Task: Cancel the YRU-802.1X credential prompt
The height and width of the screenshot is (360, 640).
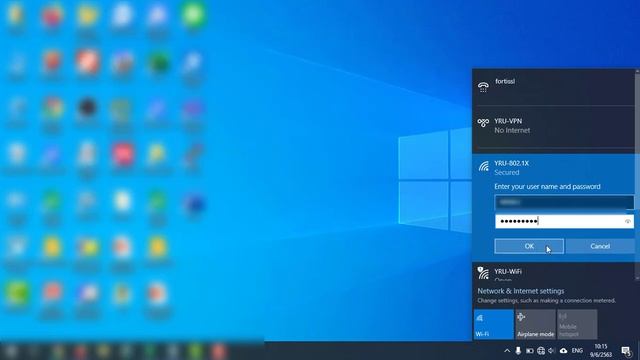Action: click(600, 246)
